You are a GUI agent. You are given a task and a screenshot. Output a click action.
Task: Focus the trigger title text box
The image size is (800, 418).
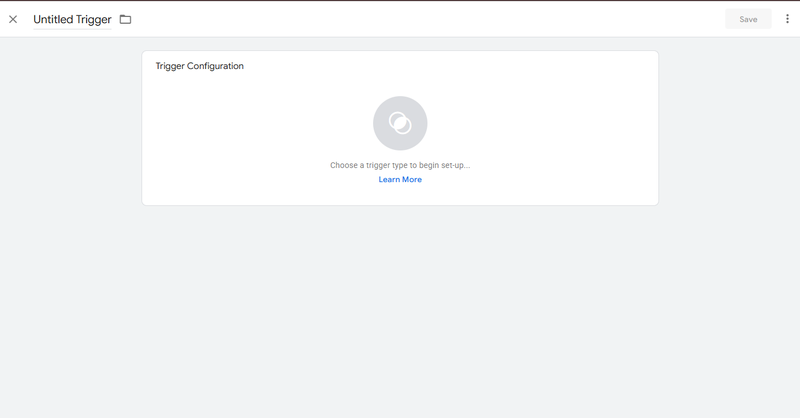pyautogui.click(x=72, y=19)
